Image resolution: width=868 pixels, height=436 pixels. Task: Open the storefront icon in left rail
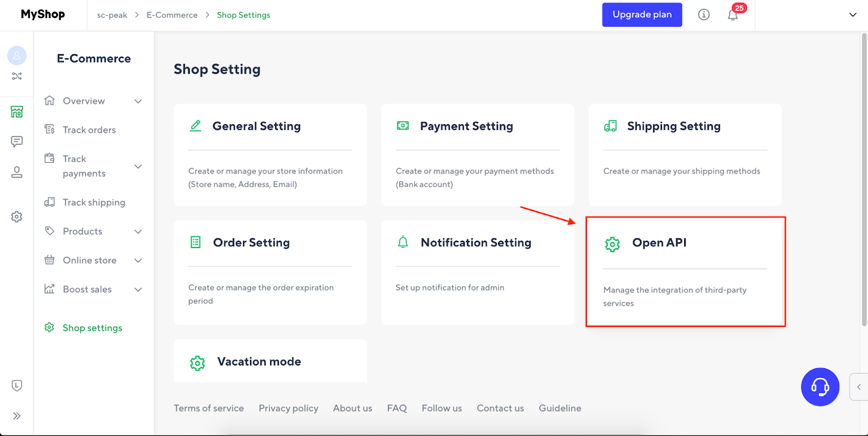pos(17,112)
